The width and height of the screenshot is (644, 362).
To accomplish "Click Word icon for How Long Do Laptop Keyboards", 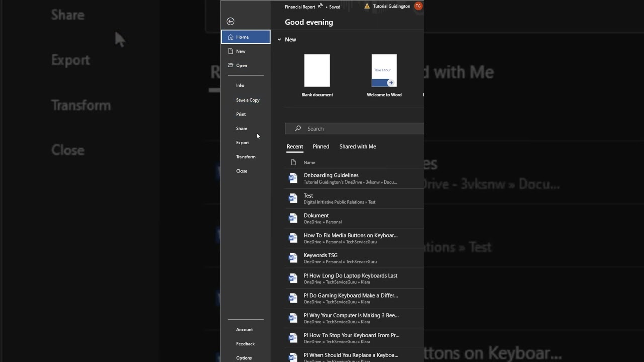I will [293, 278].
